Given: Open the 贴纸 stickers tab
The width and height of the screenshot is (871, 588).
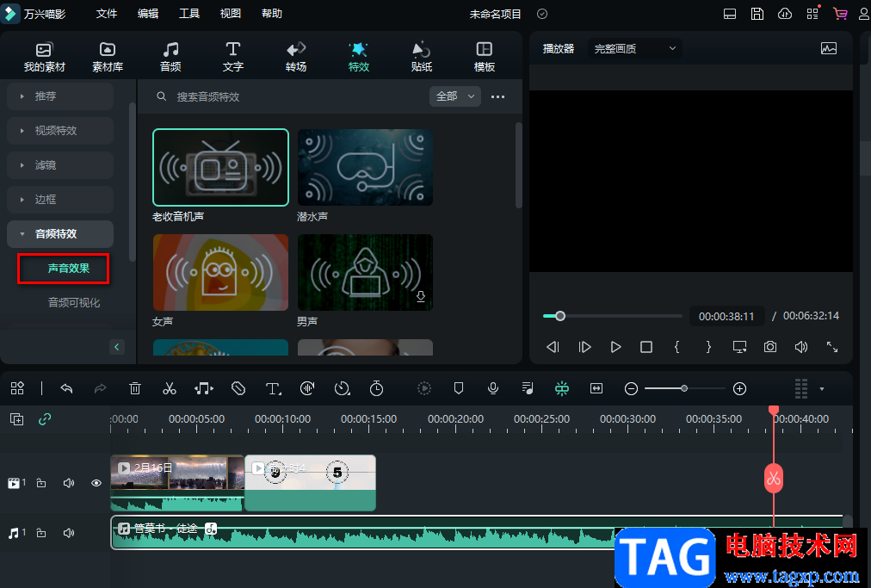Looking at the screenshot, I should point(421,57).
